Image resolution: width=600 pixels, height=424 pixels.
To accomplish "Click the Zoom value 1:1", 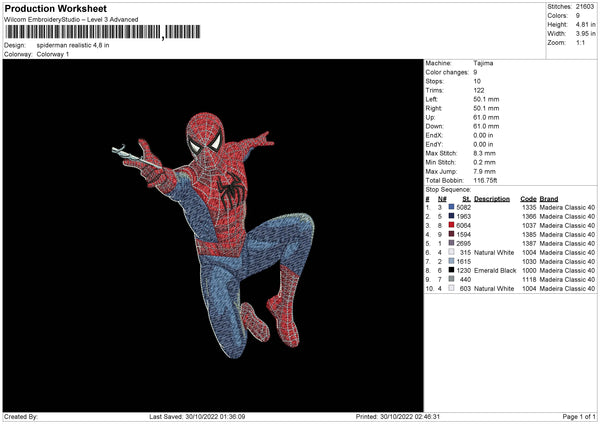I will (580, 42).
